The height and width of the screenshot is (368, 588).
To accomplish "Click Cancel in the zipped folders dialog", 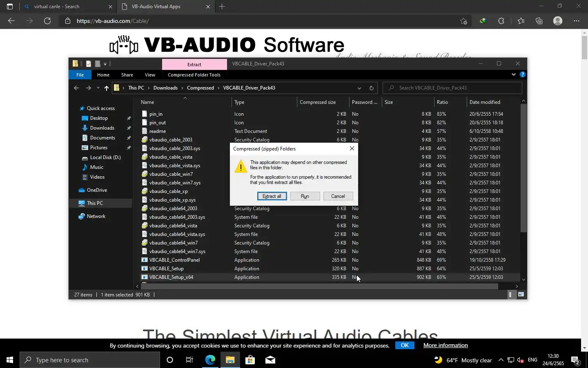I will coord(338,196).
